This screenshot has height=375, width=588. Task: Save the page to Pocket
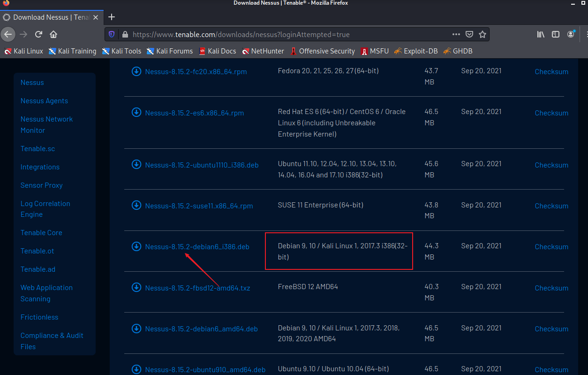pyautogui.click(x=469, y=34)
